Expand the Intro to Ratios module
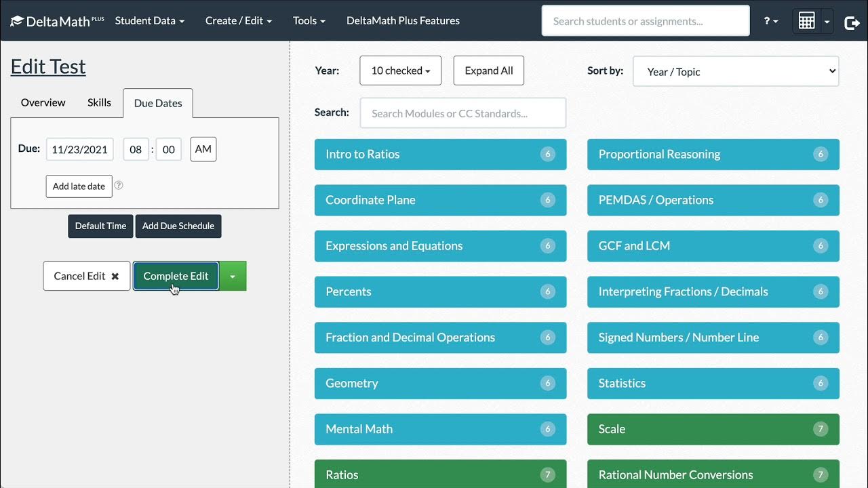This screenshot has width=868, height=488. click(x=441, y=155)
